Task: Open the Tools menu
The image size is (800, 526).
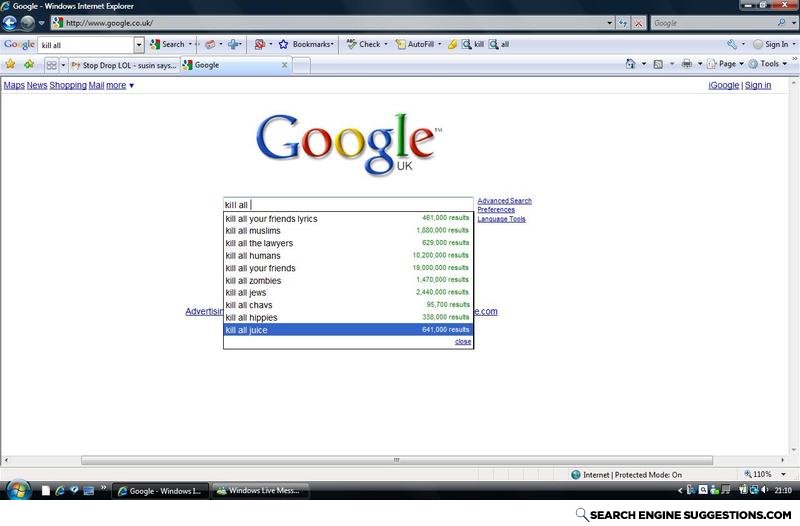Action: 768,64
